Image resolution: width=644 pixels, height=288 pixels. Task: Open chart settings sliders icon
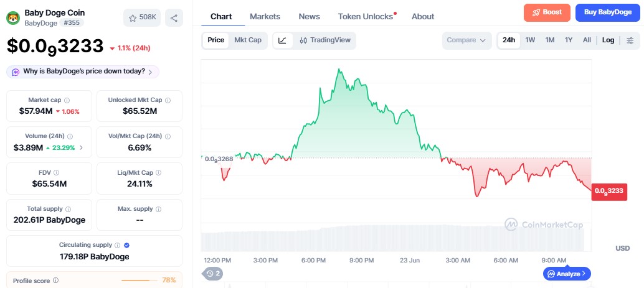coord(630,40)
